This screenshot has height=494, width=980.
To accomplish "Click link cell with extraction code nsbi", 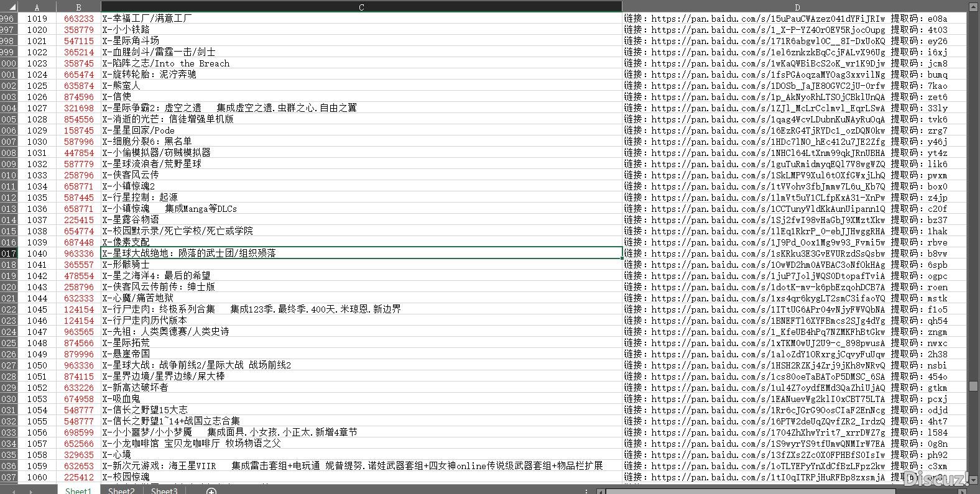I will click(795, 365).
